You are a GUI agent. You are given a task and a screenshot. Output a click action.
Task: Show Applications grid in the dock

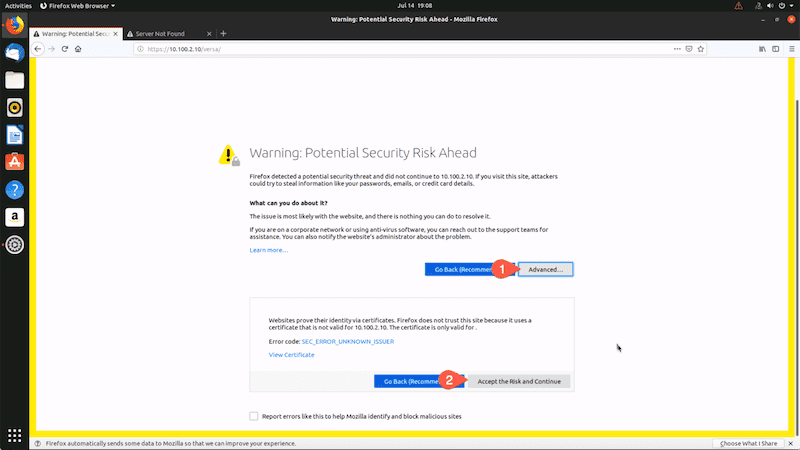[14, 435]
